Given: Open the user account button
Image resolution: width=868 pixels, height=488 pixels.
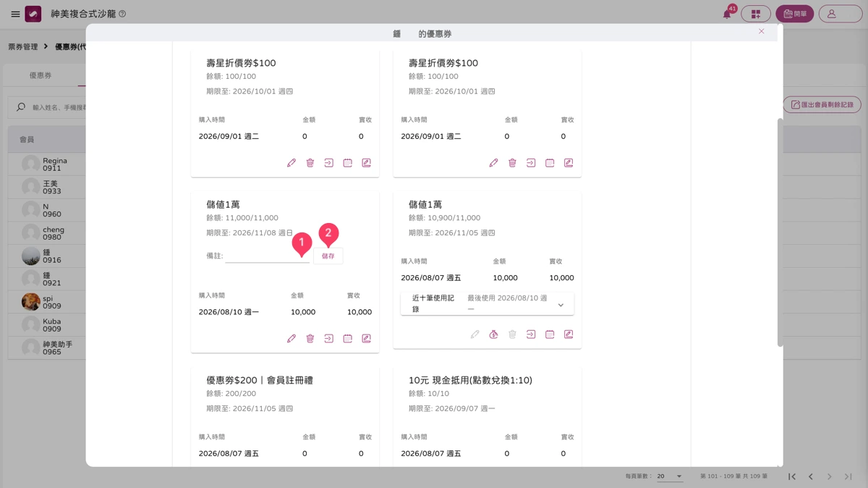Looking at the screenshot, I should point(841,14).
